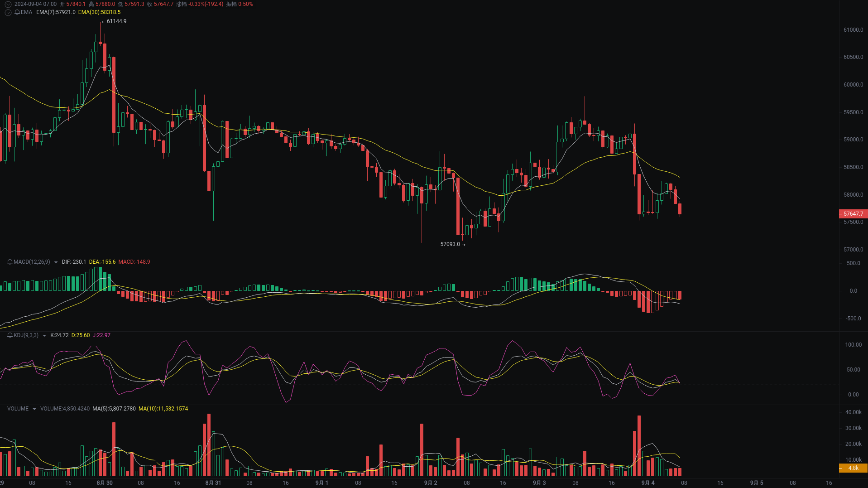Screen dimensions: 868x488
Task: Click the high price annotation 61144.9
Action: 116,21
